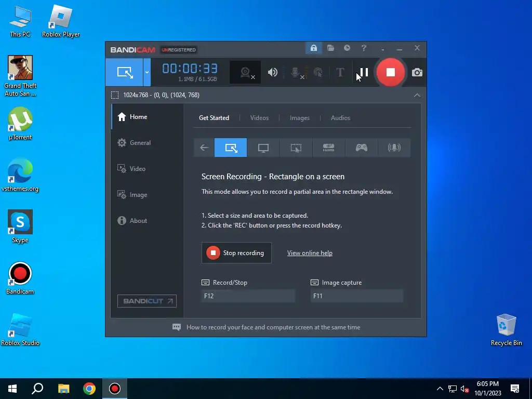Viewport: 532px width, 399px height.
Task: Stop recording with the red round button
Action: (x=391, y=72)
